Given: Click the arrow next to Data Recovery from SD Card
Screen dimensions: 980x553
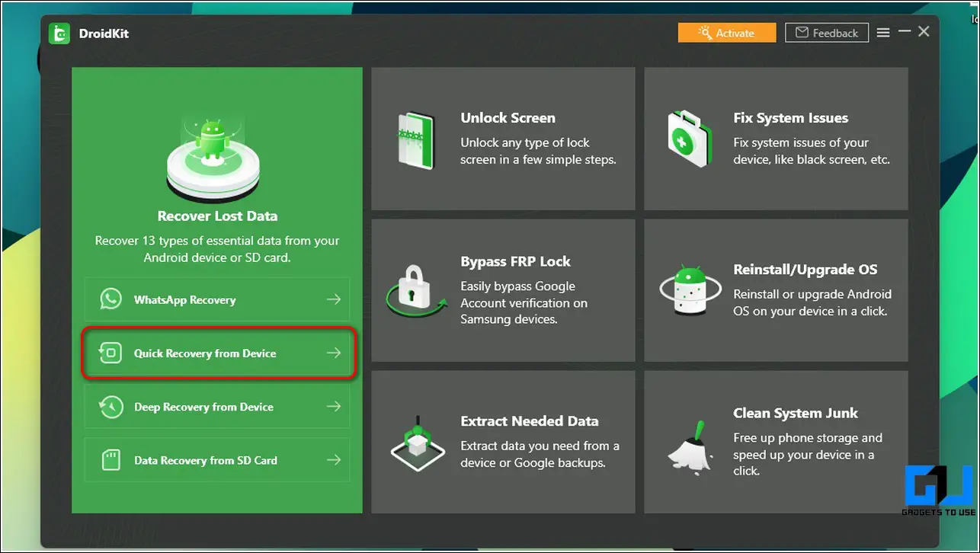Looking at the screenshot, I should click(x=334, y=460).
